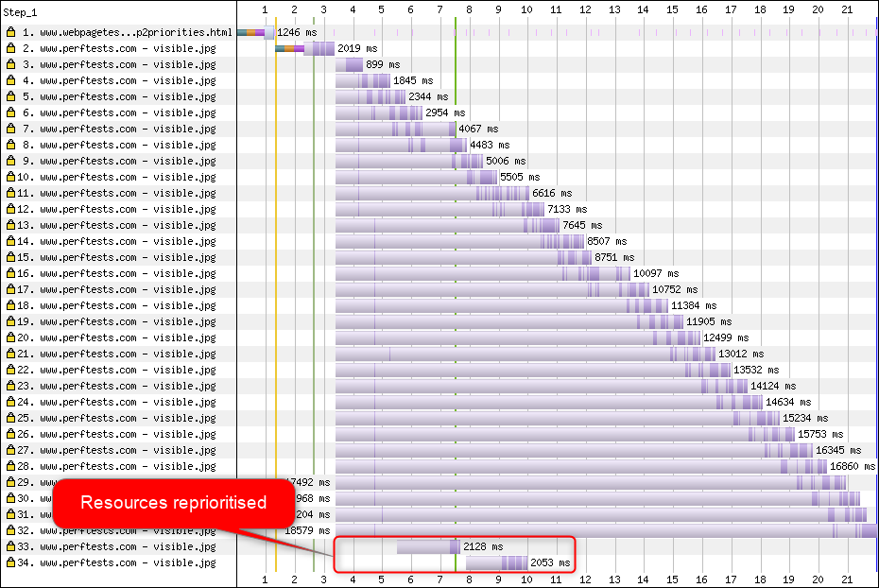Viewport: 879px width, 588px height.
Task: Click the waterfall bar of request 33
Action: pos(428,546)
